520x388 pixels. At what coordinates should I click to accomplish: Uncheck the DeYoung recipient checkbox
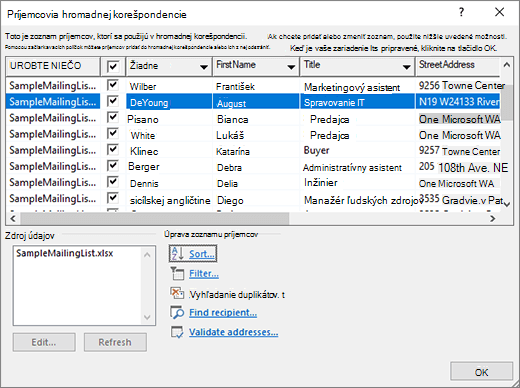[x=113, y=101]
